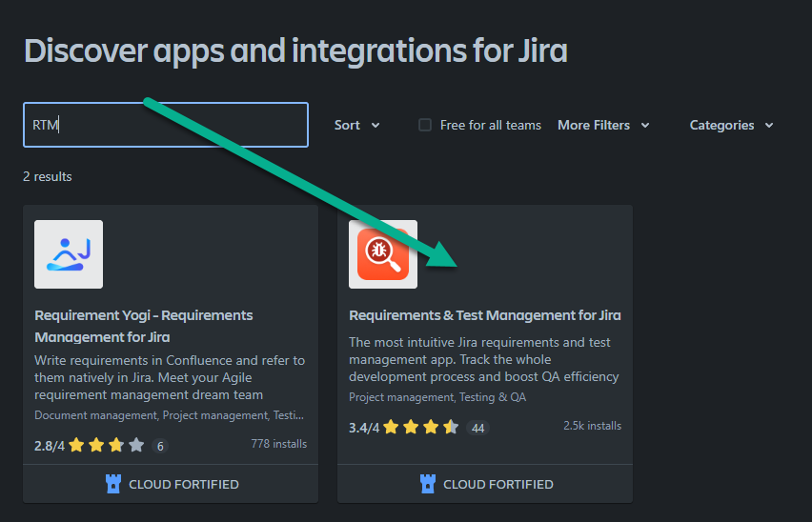Click the Requirements & Test Management bug logo
This screenshot has height=522, width=812.
click(383, 254)
